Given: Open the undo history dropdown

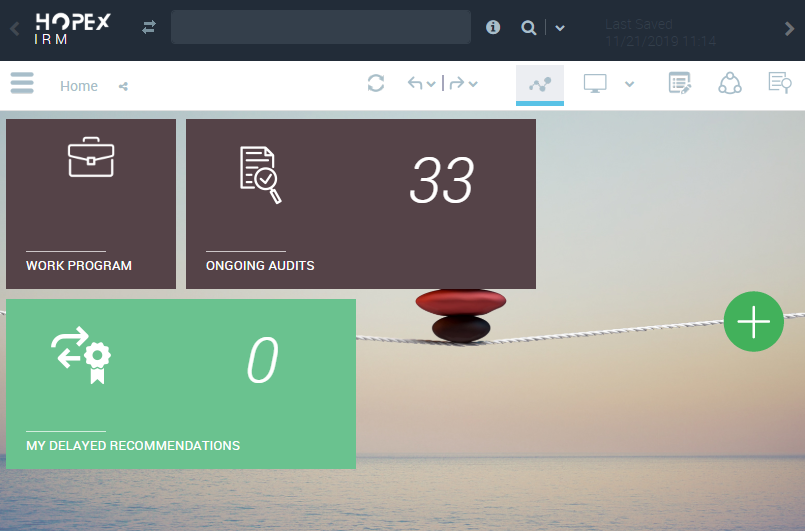Looking at the screenshot, I should 430,84.
